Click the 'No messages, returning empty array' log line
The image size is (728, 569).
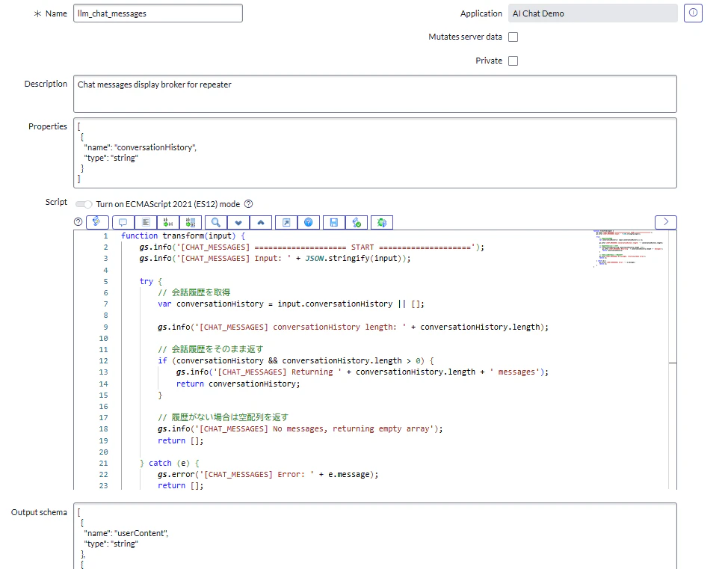tap(300, 428)
